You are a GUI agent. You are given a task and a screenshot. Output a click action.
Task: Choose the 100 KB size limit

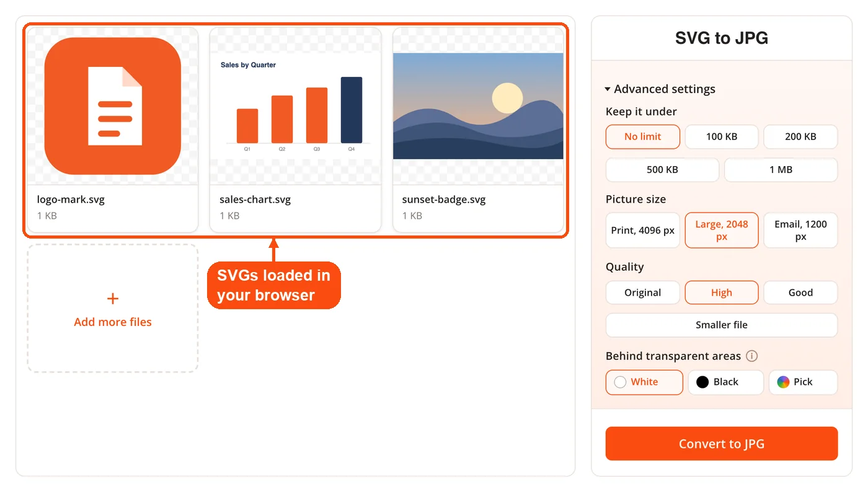point(722,137)
